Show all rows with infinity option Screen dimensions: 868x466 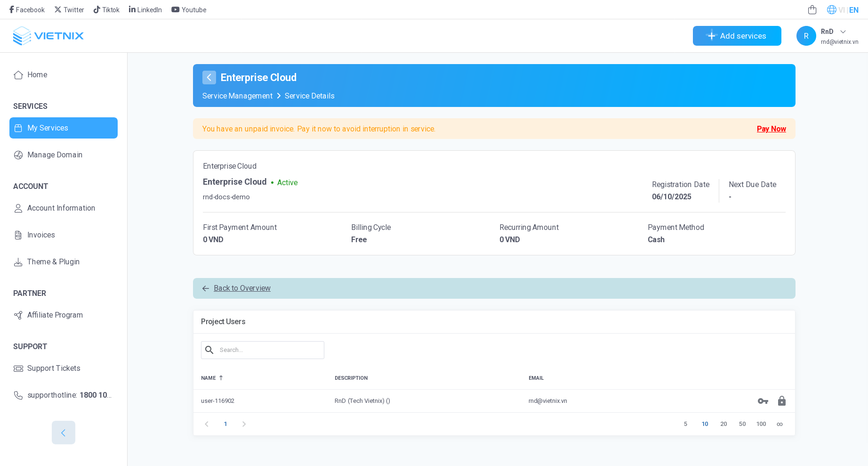click(780, 424)
